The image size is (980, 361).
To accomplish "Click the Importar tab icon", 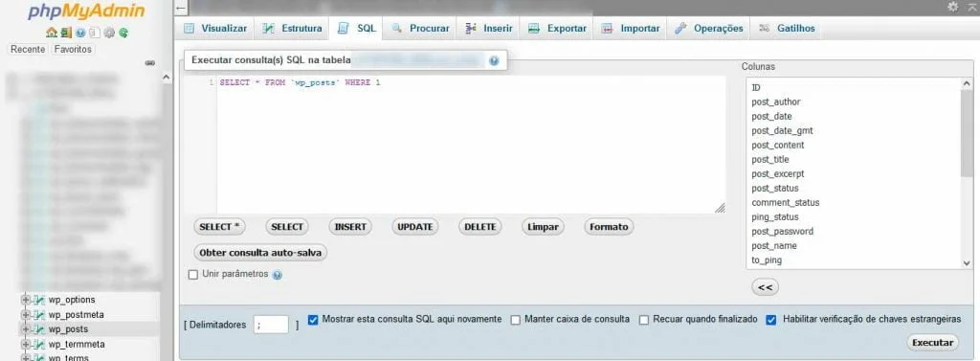I will [607, 28].
